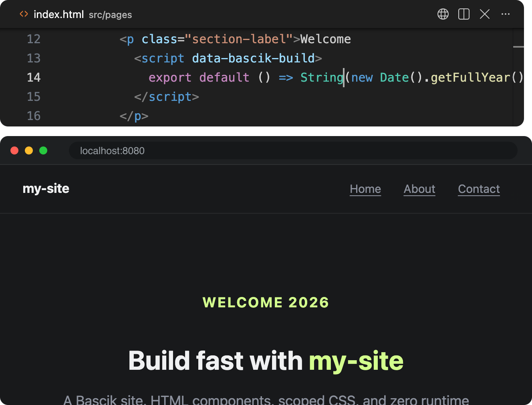The height and width of the screenshot is (405, 532).
Task: Open the my-site logo link
Action: tap(46, 188)
